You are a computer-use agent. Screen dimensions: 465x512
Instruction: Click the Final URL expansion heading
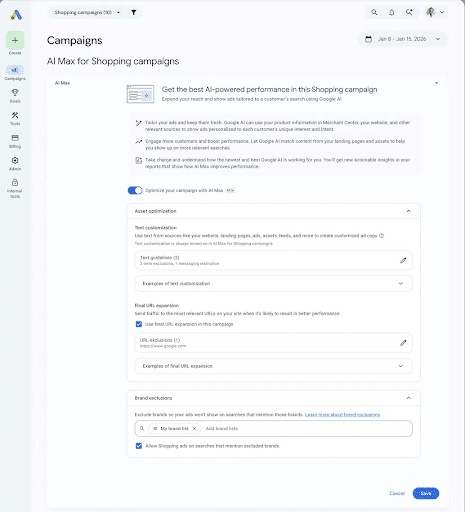[x=157, y=305]
